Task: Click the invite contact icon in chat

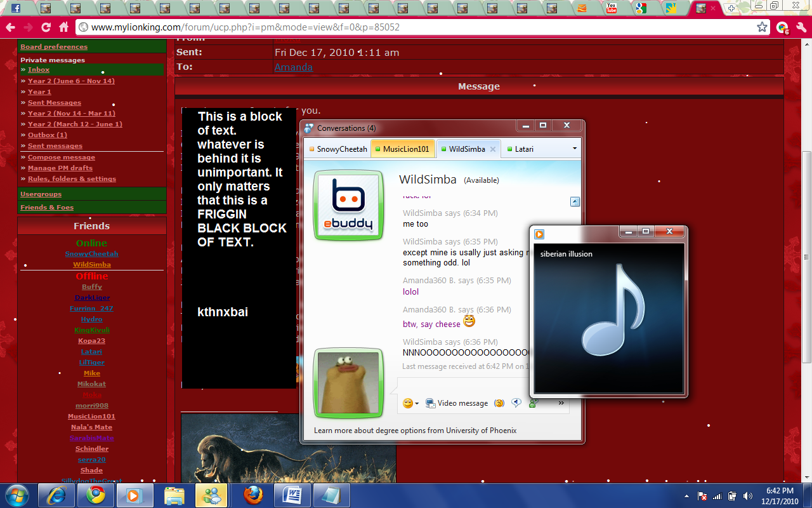Action: point(534,403)
